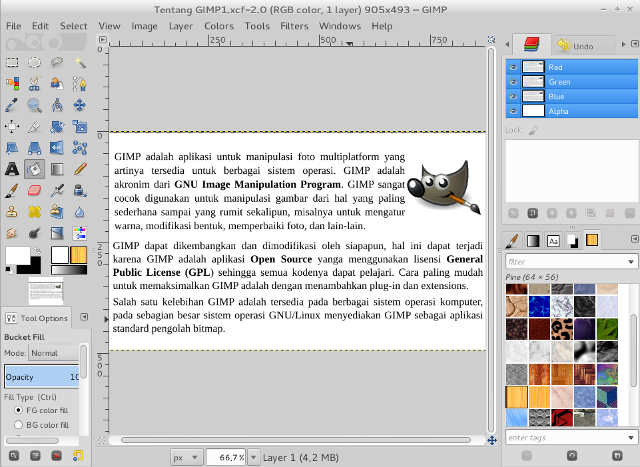Image resolution: width=640 pixels, height=467 pixels.
Task: Hide the Red channel eye
Action: click(x=513, y=67)
